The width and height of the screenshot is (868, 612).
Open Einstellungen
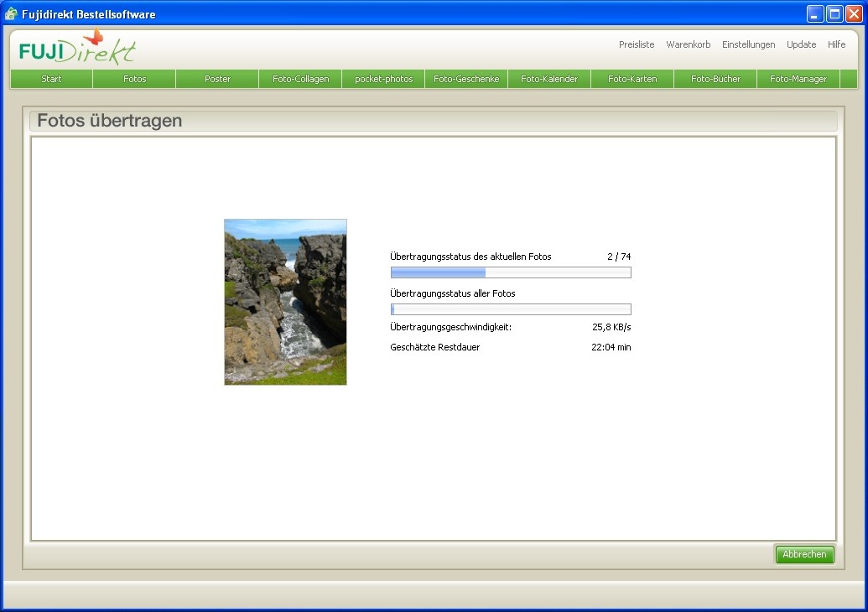click(x=748, y=44)
